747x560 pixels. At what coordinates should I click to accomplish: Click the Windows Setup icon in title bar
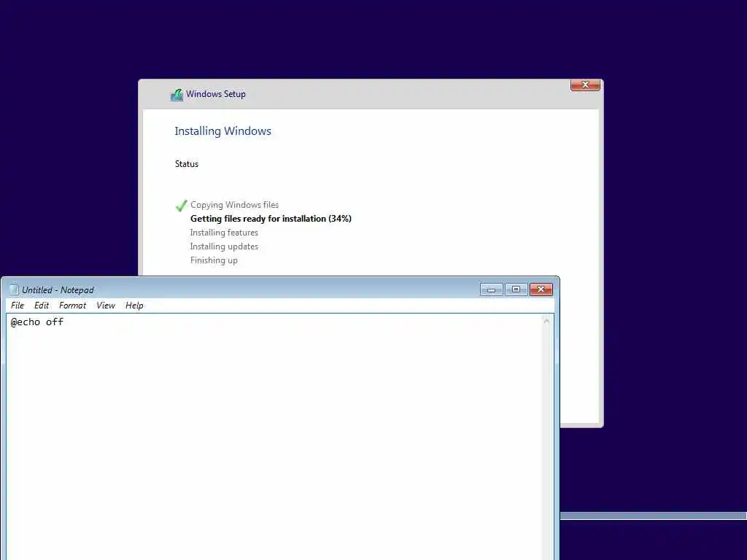[177, 95]
